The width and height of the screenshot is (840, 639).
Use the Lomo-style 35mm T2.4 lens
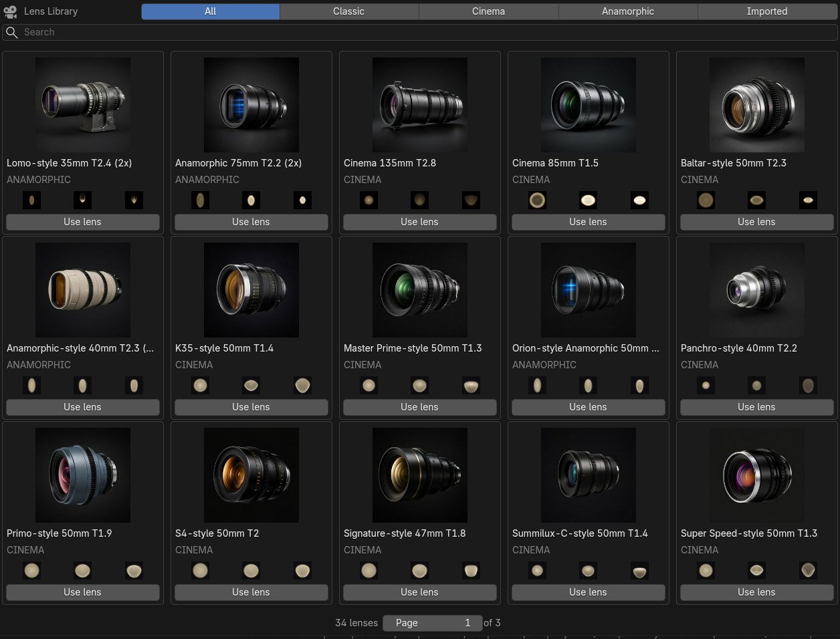[83, 222]
